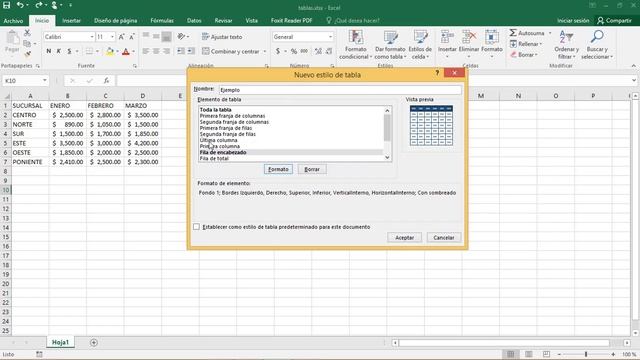Click the Ajustar texto button

click(222, 37)
